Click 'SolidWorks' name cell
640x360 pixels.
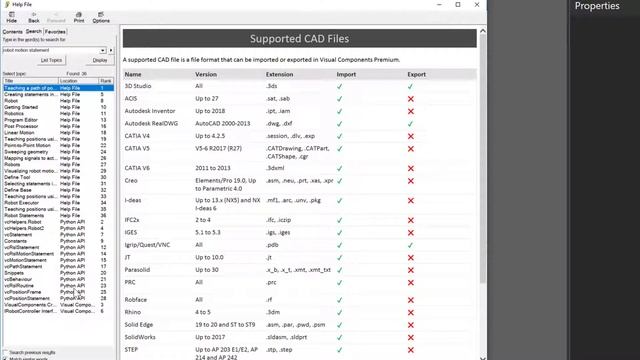pos(140,337)
